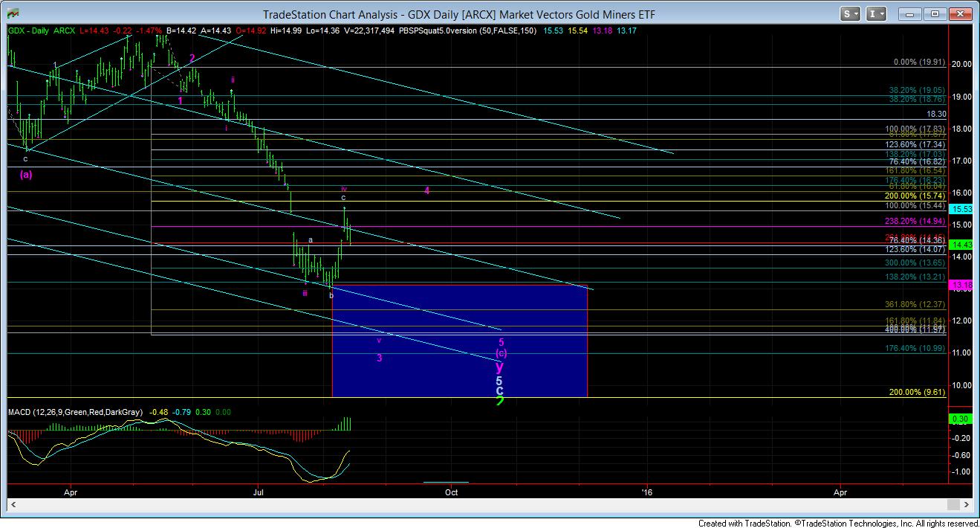Viewport: 980px width, 528px height.
Task: Click the magenta (a) wave label
Action: [x=26, y=174]
